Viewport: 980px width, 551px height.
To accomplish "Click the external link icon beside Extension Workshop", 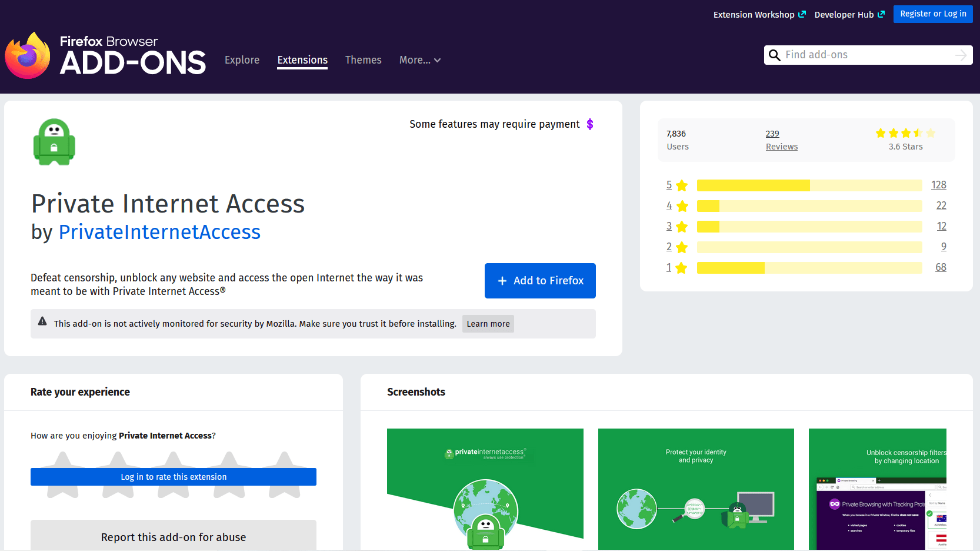I will [x=802, y=14].
